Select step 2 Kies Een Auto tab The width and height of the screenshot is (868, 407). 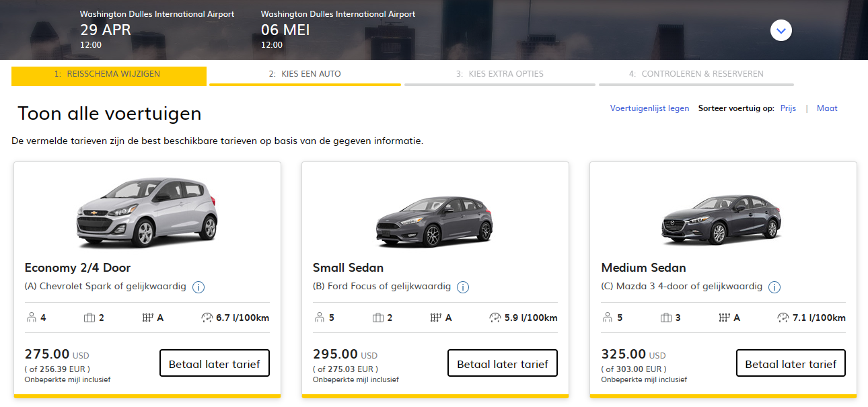(305, 75)
